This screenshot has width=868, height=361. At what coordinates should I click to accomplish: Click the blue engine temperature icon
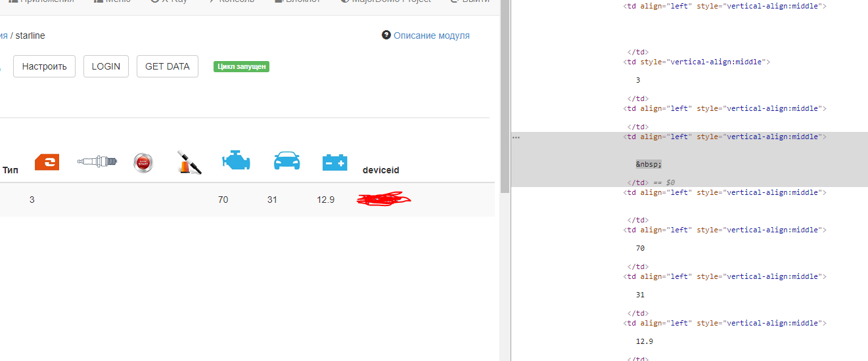236,161
